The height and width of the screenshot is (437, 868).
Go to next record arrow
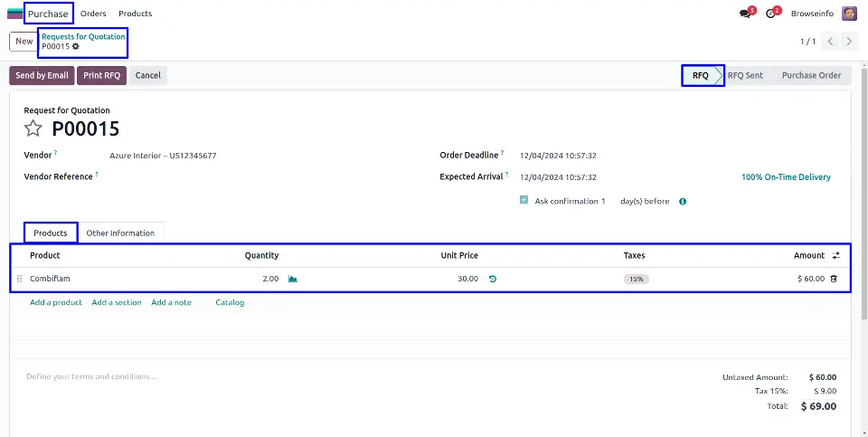[849, 42]
